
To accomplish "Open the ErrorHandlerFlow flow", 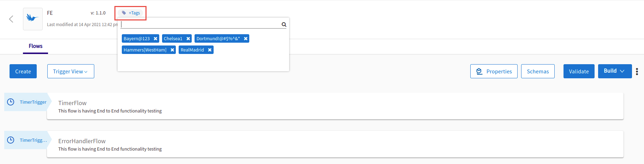I will [x=82, y=141].
